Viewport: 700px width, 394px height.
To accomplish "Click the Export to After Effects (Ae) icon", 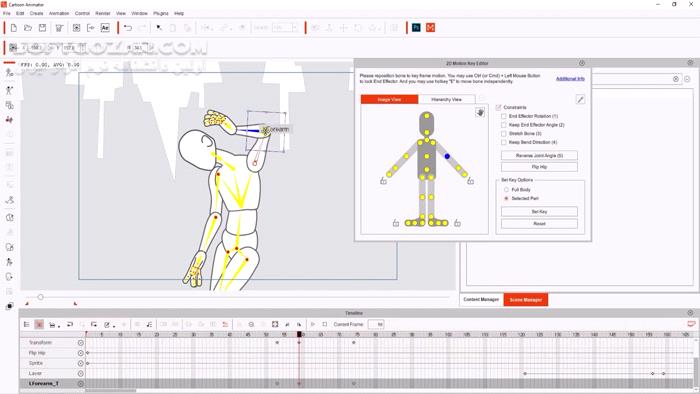I will pyautogui.click(x=105, y=28).
